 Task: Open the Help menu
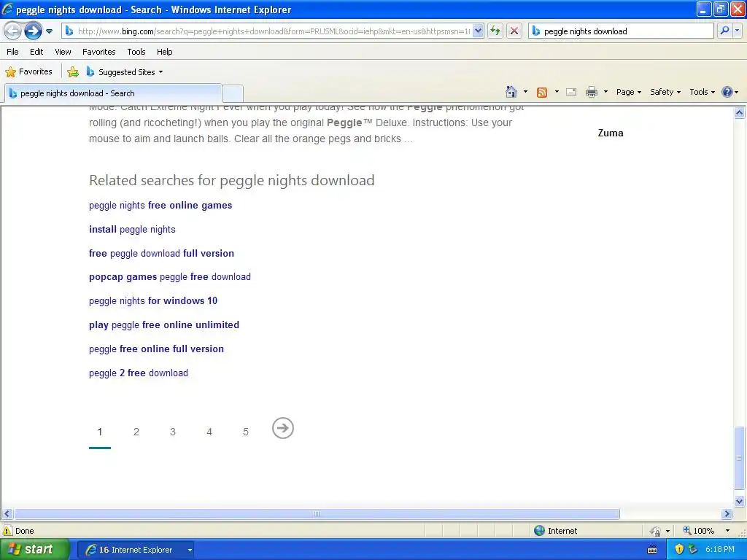point(165,52)
